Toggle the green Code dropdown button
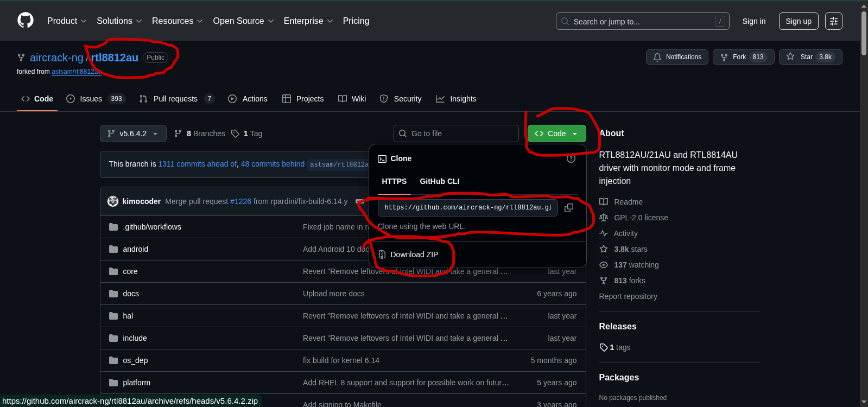The image size is (868, 407). pos(556,133)
